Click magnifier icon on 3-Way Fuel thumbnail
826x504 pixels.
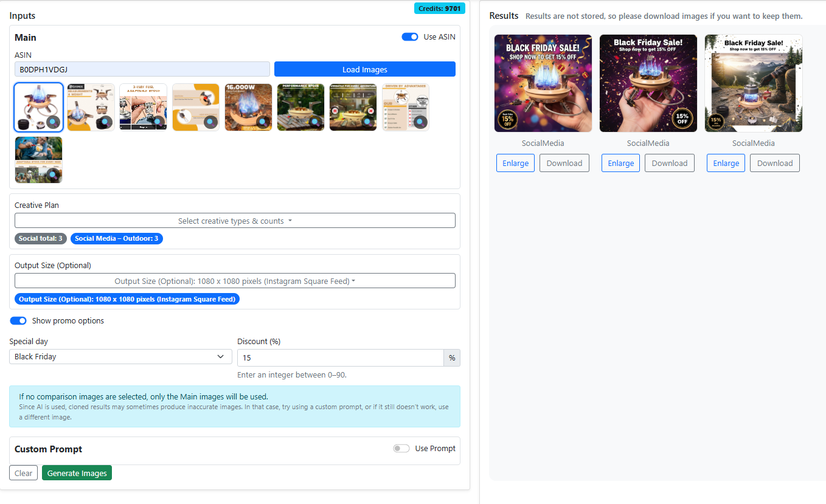pos(157,122)
